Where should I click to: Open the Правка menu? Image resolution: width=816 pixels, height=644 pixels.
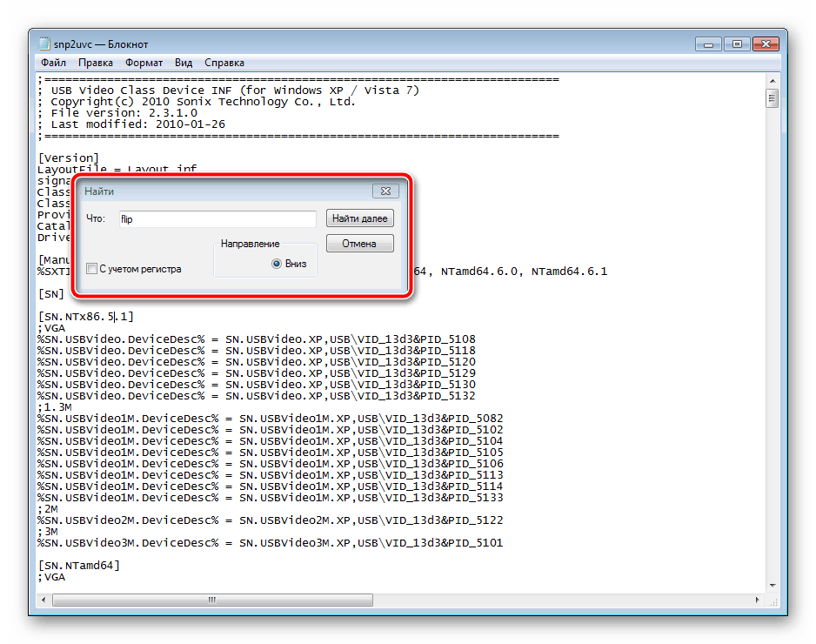(96, 63)
